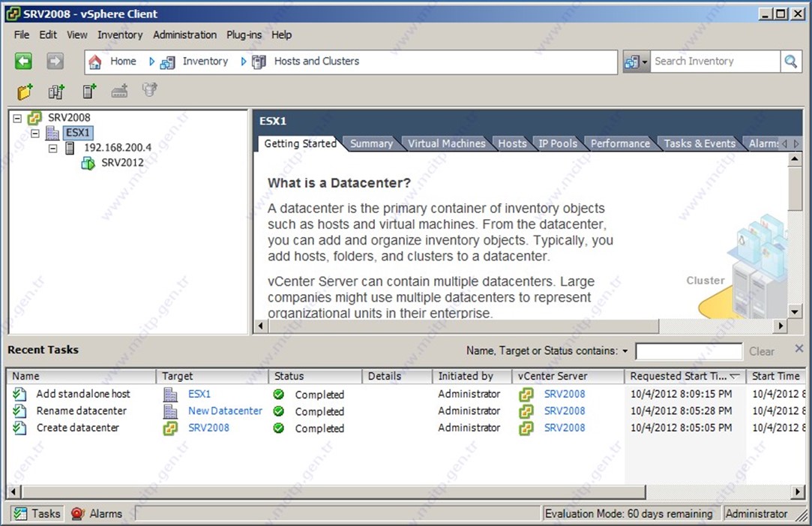Screen dimensions: 812x526
Task: Open the Plug-ins menu
Action: 244,35
